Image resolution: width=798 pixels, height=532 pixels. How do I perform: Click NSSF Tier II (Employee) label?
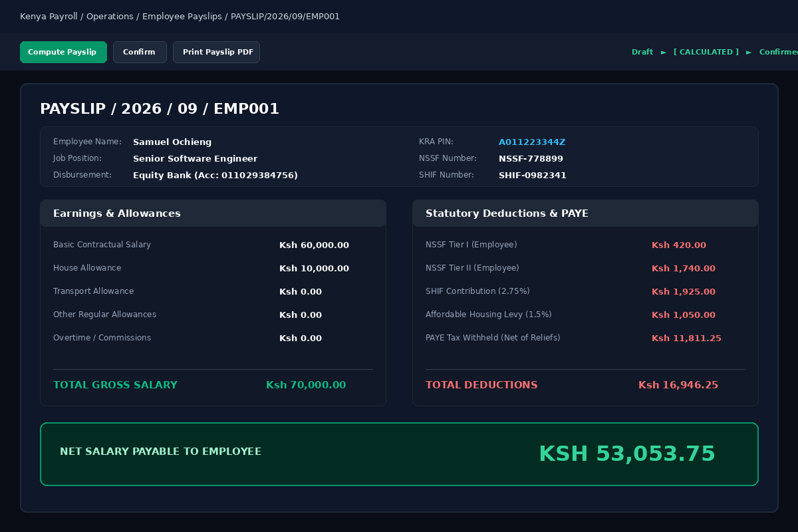point(472,268)
